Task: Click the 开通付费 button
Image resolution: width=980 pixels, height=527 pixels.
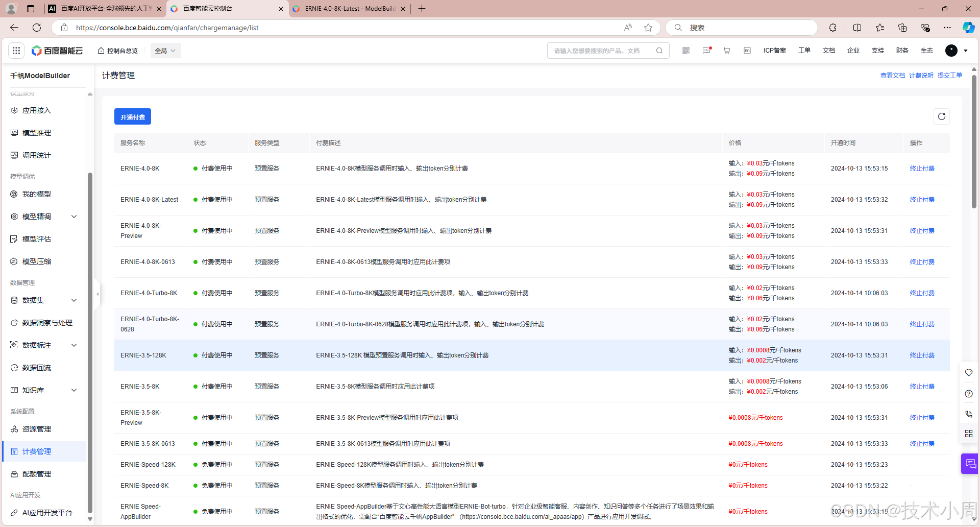Action: [133, 117]
